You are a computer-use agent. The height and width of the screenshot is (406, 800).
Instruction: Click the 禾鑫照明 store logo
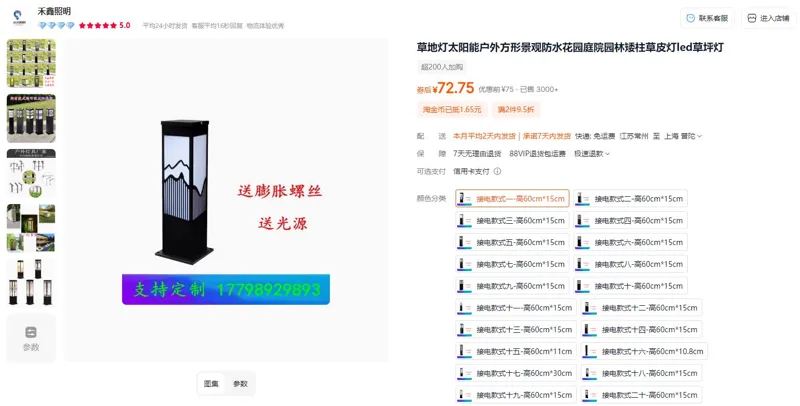tap(19, 18)
